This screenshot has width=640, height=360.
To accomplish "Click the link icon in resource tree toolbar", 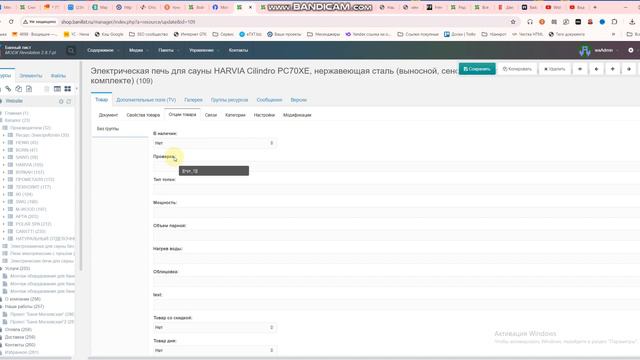I will [8, 89].
